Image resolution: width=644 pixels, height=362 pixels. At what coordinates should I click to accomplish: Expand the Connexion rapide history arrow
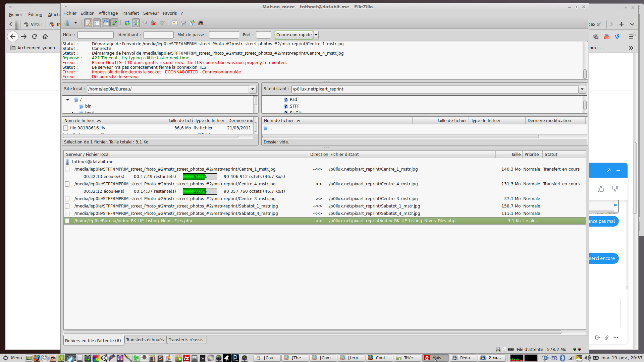pos(316,35)
